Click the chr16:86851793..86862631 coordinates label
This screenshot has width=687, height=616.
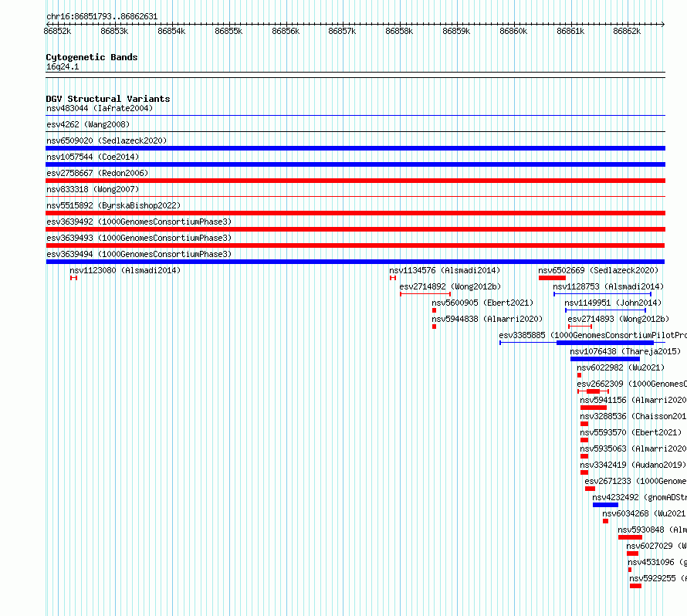tap(102, 16)
